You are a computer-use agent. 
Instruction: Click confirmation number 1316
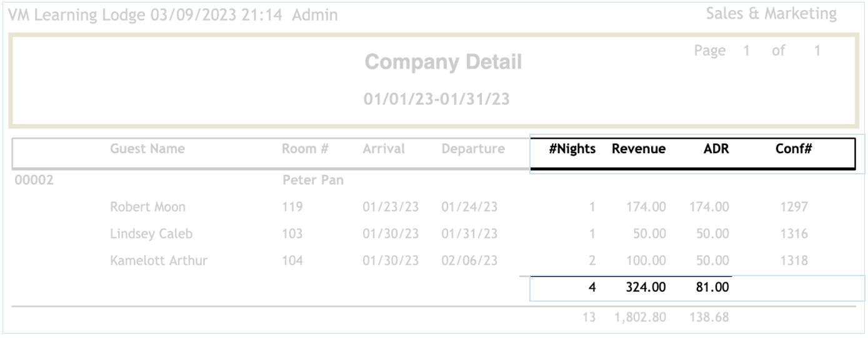tap(794, 234)
